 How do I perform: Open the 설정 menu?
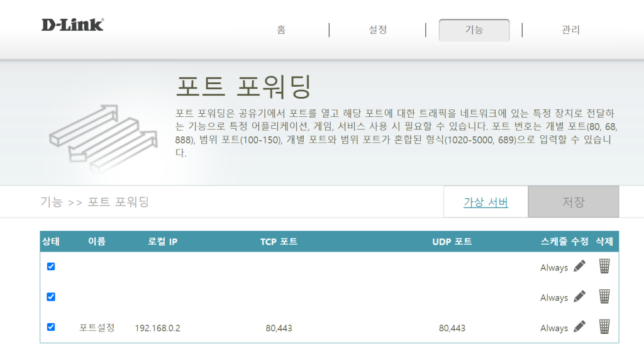377,30
